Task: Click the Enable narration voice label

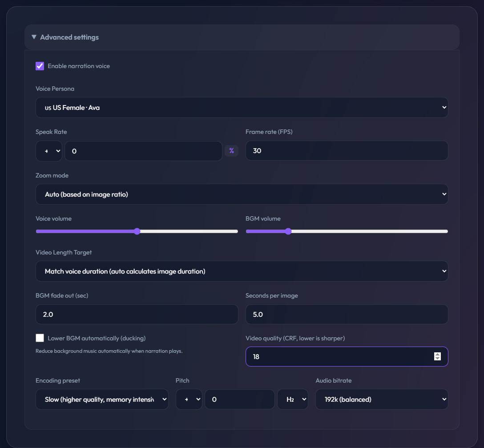Action: (79, 66)
